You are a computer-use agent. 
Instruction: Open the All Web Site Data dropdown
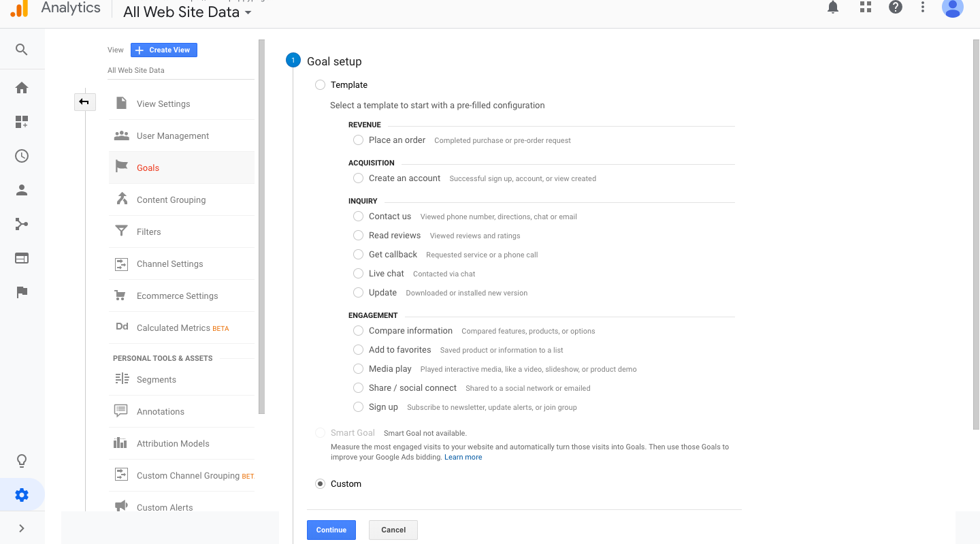[187, 12]
